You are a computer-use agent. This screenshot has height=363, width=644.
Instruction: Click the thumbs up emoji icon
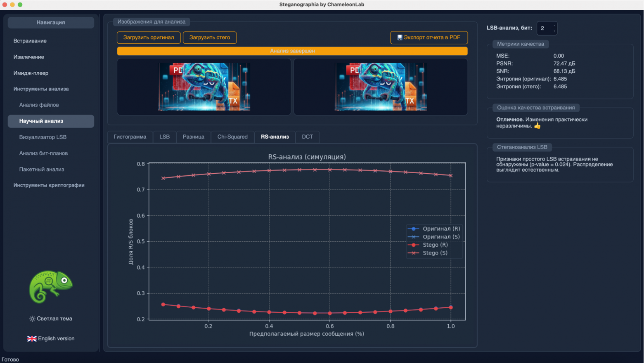coord(537,126)
